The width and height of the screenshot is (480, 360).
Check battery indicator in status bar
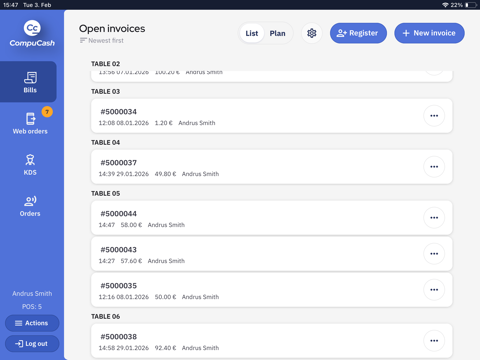coord(471,5)
